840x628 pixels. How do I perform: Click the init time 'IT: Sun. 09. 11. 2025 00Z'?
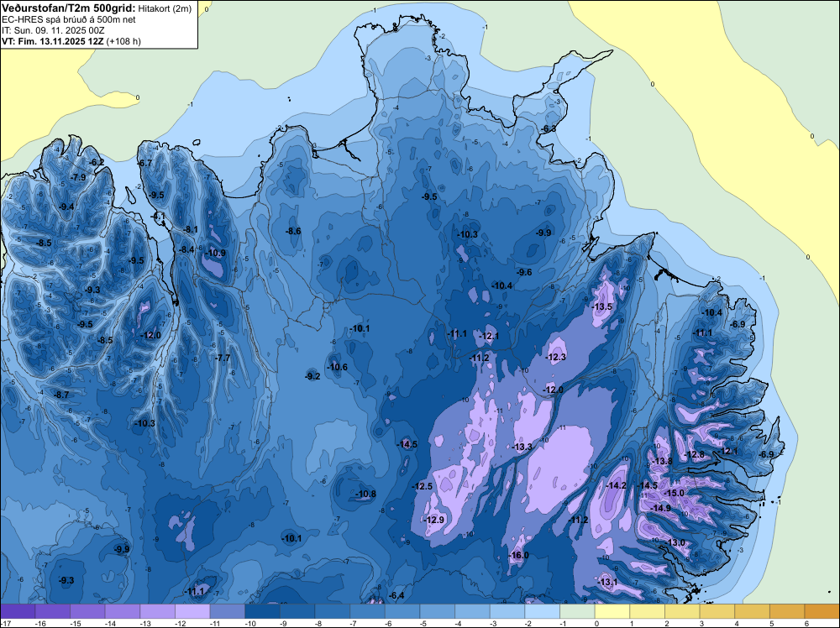(x=54, y=30)
